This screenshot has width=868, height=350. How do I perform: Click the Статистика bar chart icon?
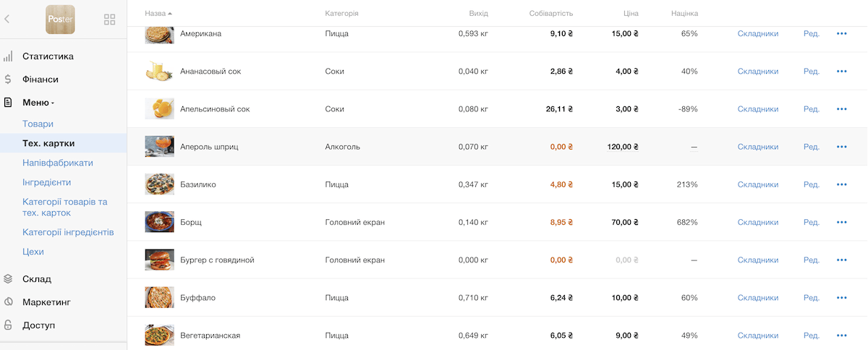8,56
